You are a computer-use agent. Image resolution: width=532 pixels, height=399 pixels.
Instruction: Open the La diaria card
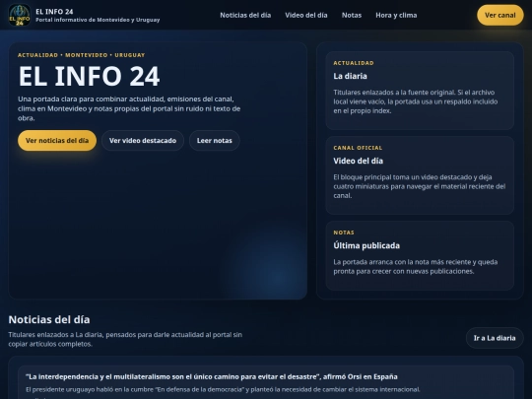420,91
